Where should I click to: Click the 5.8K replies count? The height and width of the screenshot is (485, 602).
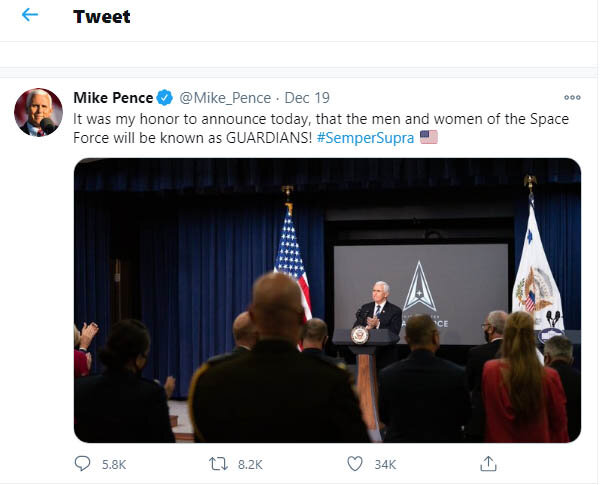click(114, 465)
